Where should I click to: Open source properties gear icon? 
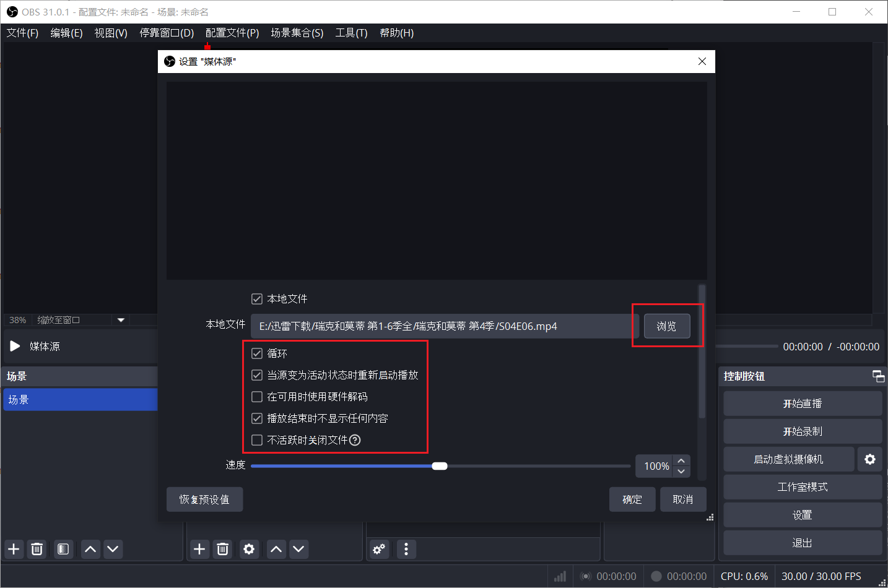point(249,549)
